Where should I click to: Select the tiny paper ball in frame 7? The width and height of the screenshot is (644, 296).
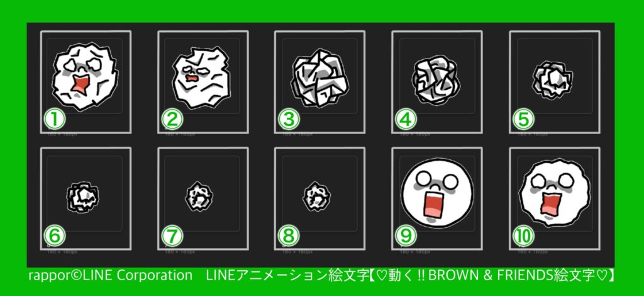coord(199,196)
